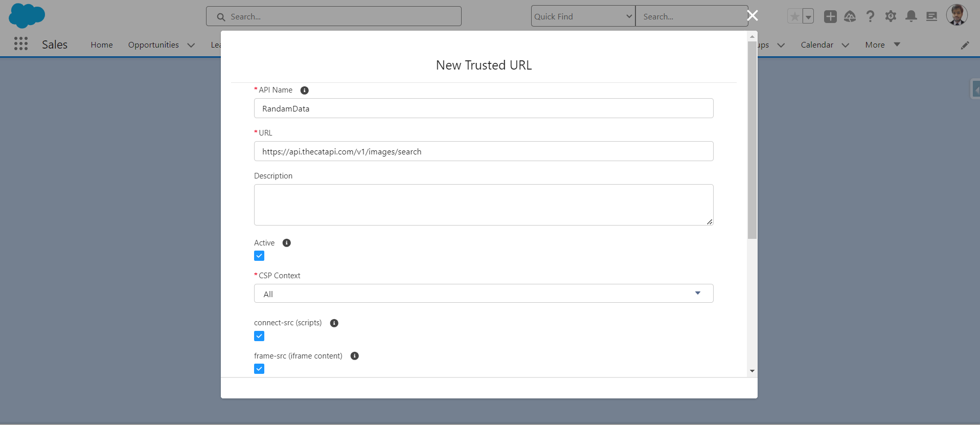Click the URL input field
Image resolution: width=980 pixels, height=425 pixels.
pos(484,151)
